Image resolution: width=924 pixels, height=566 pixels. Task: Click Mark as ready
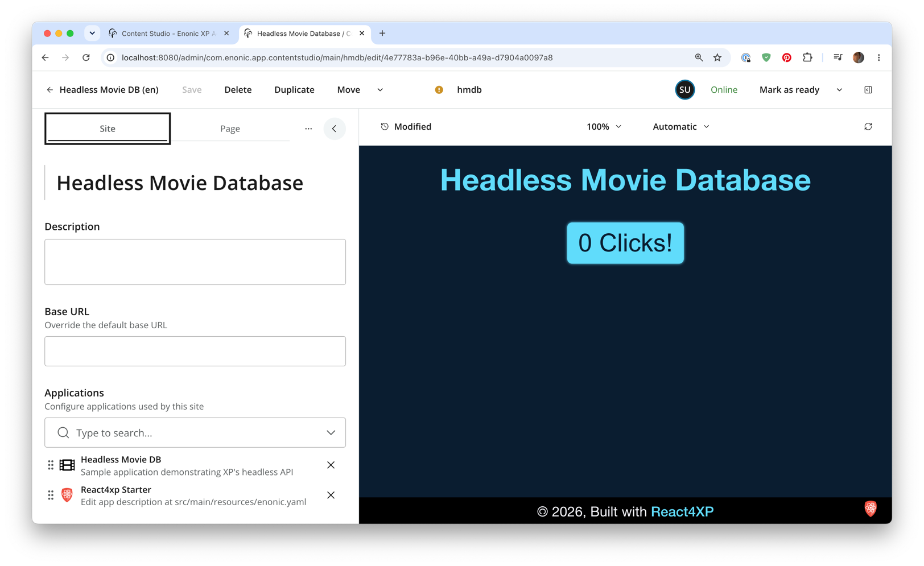789,90
